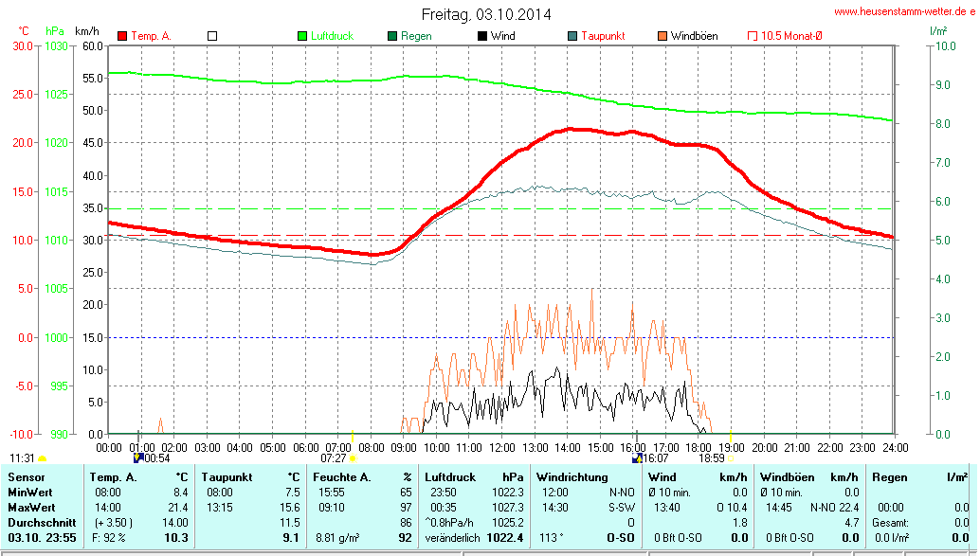Click the black Wind legend square

click(482, 36)
